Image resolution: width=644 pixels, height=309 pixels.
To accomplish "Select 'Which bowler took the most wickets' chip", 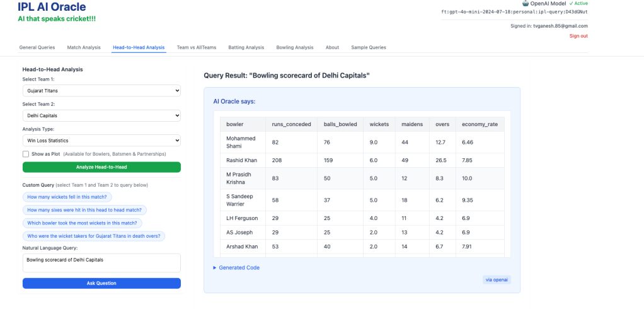I will pyautogui.click(x=83, y=223).
